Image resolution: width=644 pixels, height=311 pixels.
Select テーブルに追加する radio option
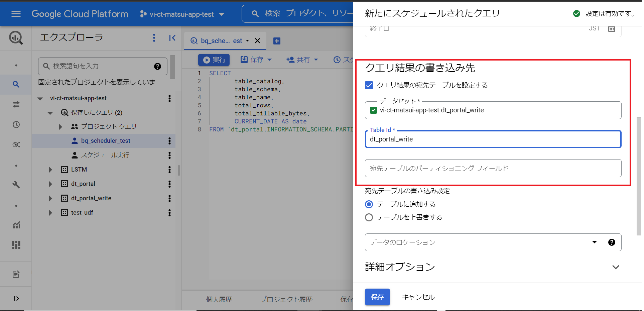tap(369, 204)
